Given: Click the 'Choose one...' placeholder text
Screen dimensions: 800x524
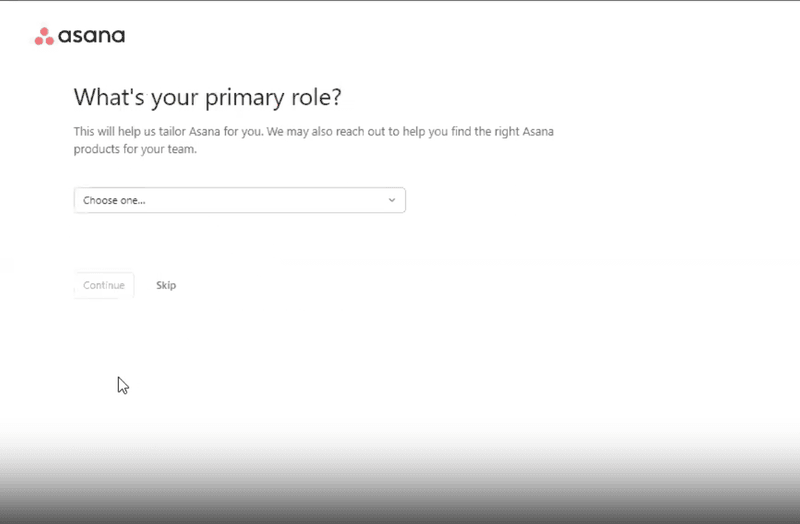Looking at the screenshot, I should pyautogui.click(x=114, y=200).
